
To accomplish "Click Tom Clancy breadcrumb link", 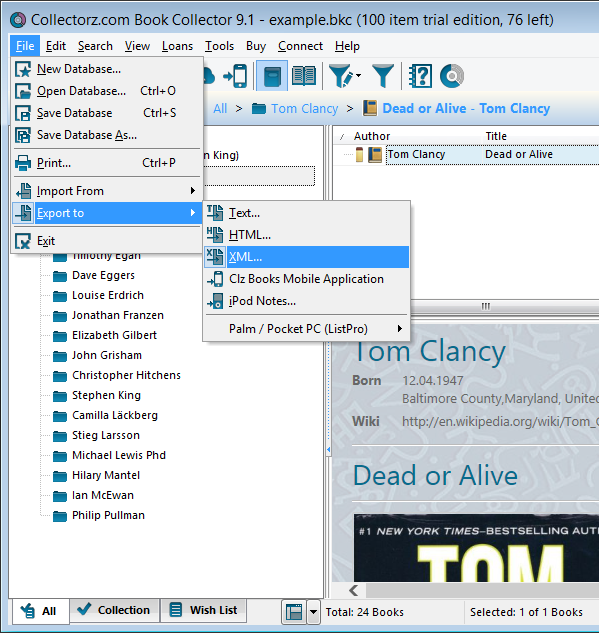I will (304, 109).
